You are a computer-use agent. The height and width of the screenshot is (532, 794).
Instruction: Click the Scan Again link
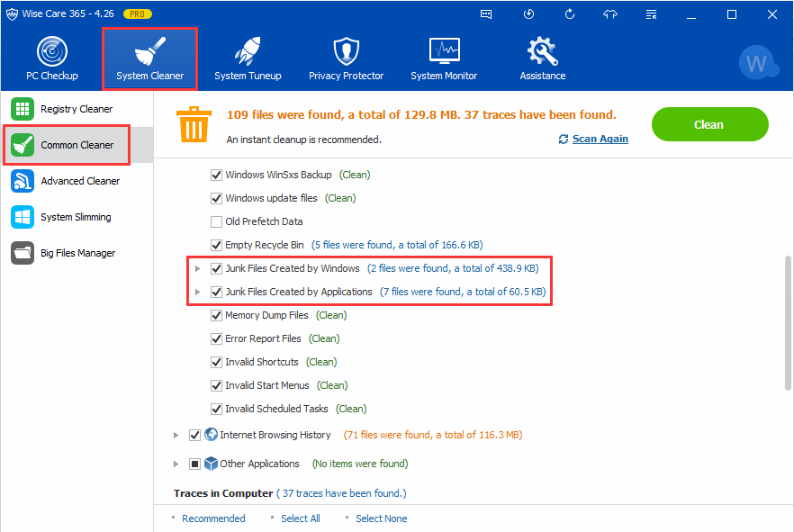[x=600, y=139]
